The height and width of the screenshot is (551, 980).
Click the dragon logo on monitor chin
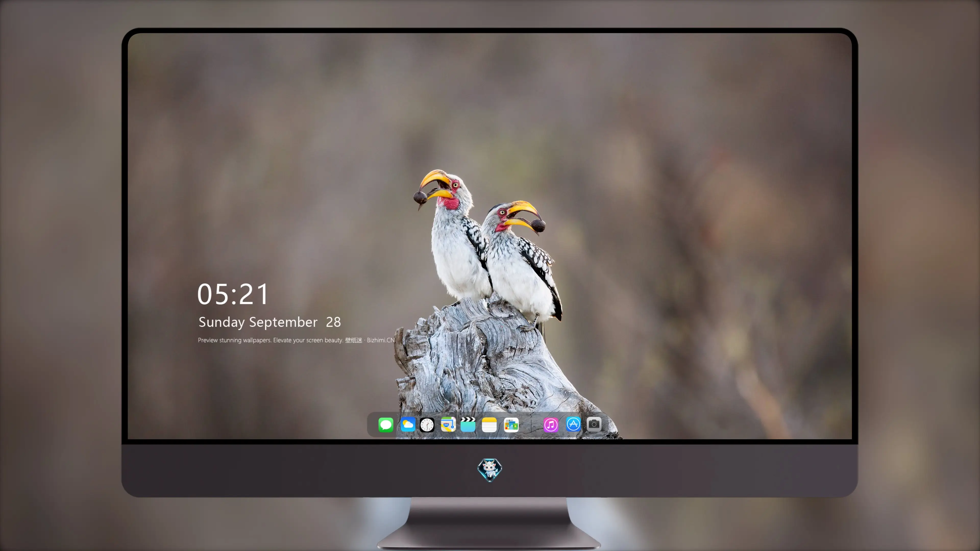click(490, 470)
